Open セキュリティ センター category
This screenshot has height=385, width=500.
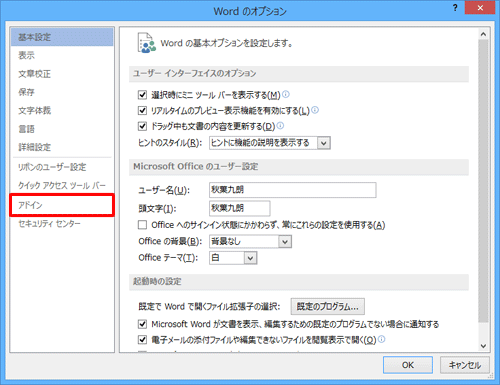(x=62, y=224)
